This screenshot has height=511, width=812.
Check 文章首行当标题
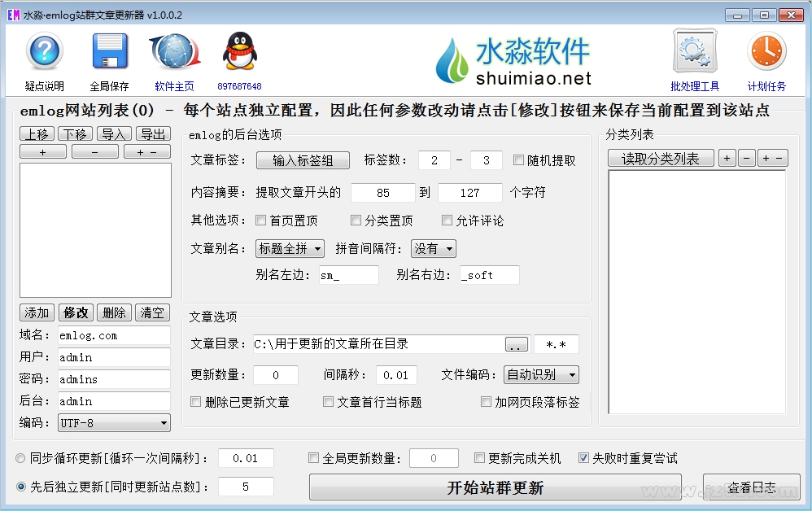click(329, 402)
